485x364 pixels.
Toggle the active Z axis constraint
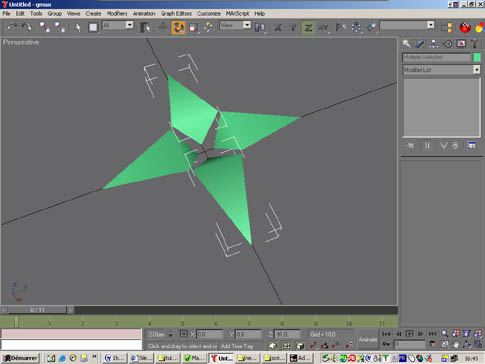coord(308,27)
